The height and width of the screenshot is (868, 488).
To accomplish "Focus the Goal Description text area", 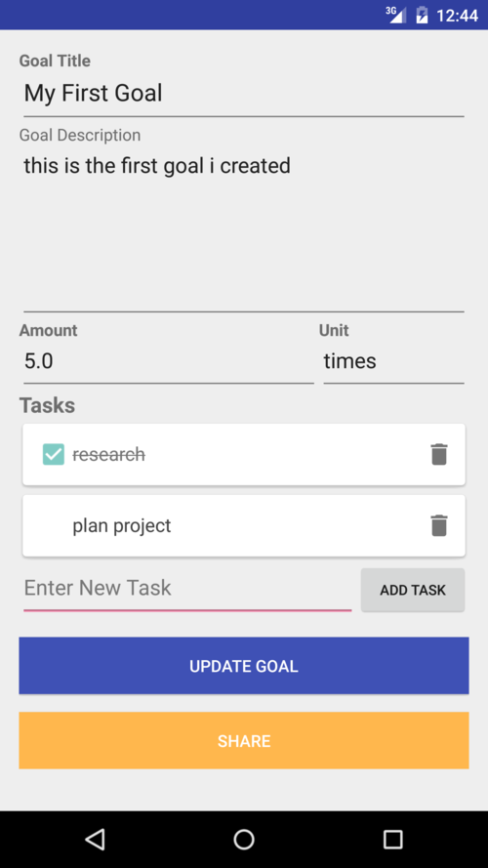I will (243, 229).
